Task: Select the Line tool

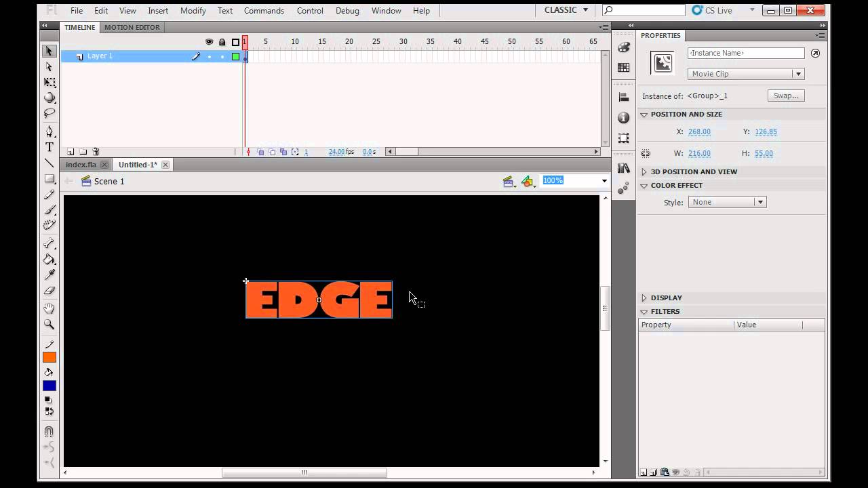Action: click(50, 163)
